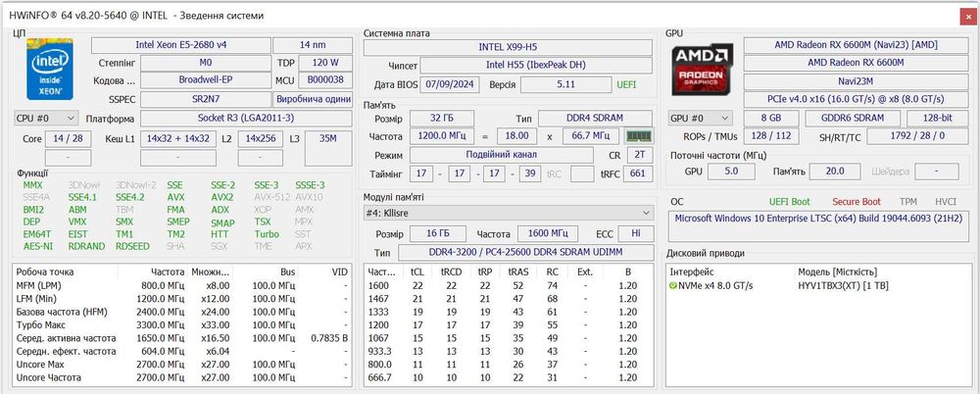Click the TDP 120 W value
This screenshot has height=394, width=980.
325,63
